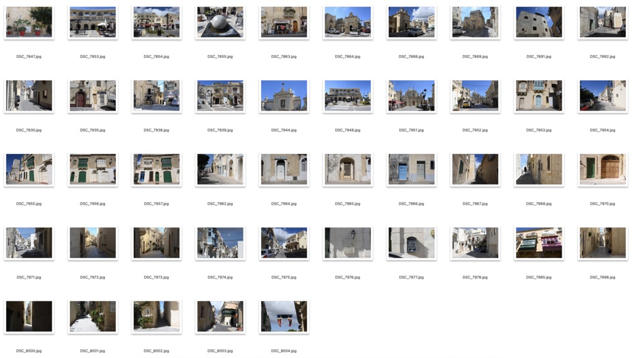Click the file name DSC_7965.jpg
The width and height of the screenshot is (644, 358).
347,204
